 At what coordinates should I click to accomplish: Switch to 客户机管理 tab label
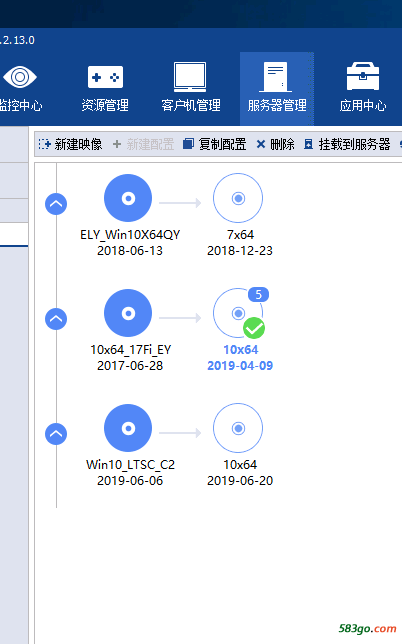pyautogui.click(x=191, y=106)
